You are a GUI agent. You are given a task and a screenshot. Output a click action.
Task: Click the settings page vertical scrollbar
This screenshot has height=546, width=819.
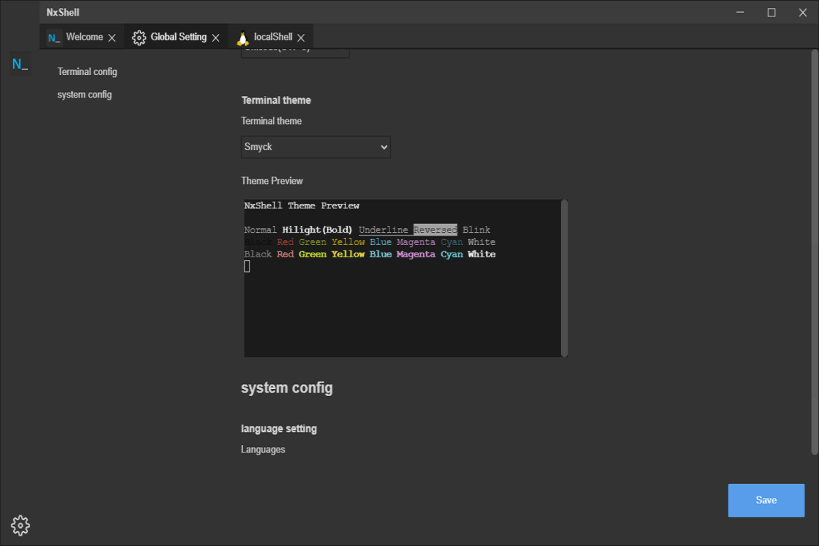click(x=814, y=252)
